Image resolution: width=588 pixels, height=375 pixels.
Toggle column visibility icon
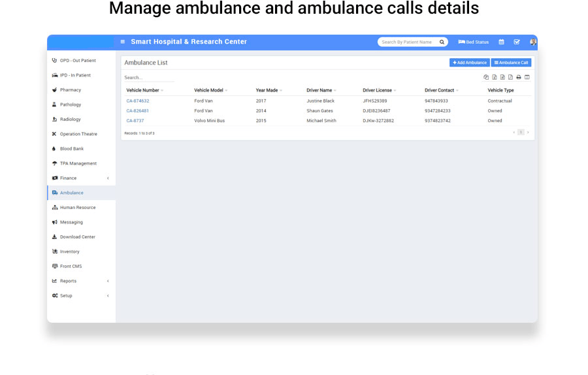coord(527,77)
